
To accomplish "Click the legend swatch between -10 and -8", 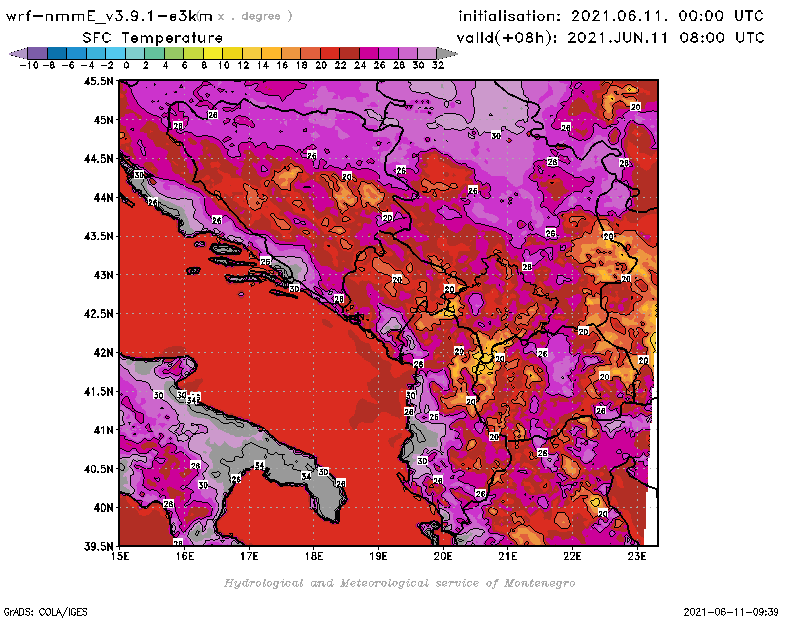I will click(38, 53).
